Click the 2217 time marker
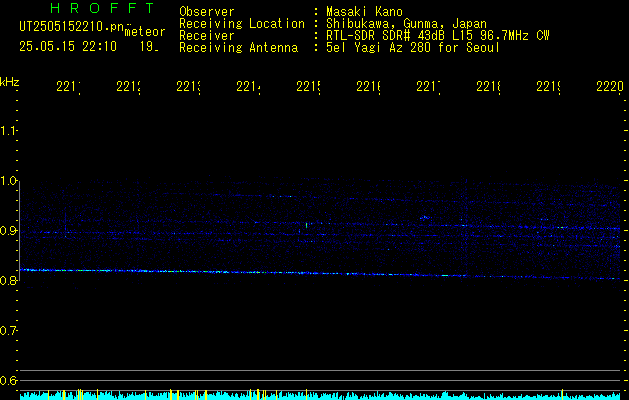The height and width of the screenshot is (400, 629). [x=428, y=87]
